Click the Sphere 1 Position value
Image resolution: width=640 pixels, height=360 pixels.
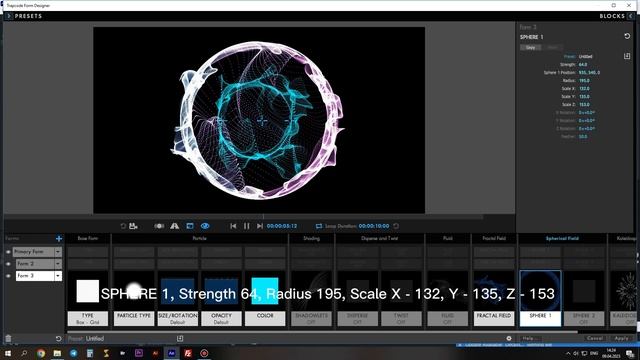click(x=589, y=72)
